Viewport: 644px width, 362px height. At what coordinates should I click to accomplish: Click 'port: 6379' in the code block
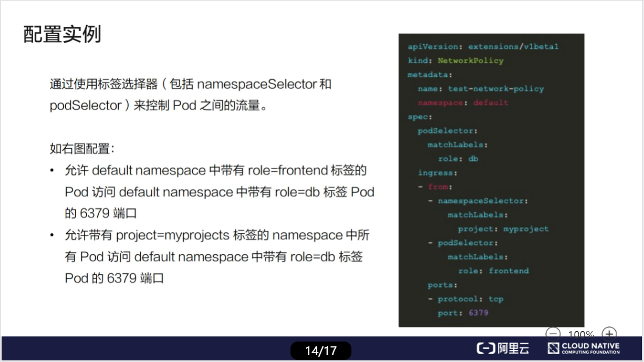[x=463, y=313]
